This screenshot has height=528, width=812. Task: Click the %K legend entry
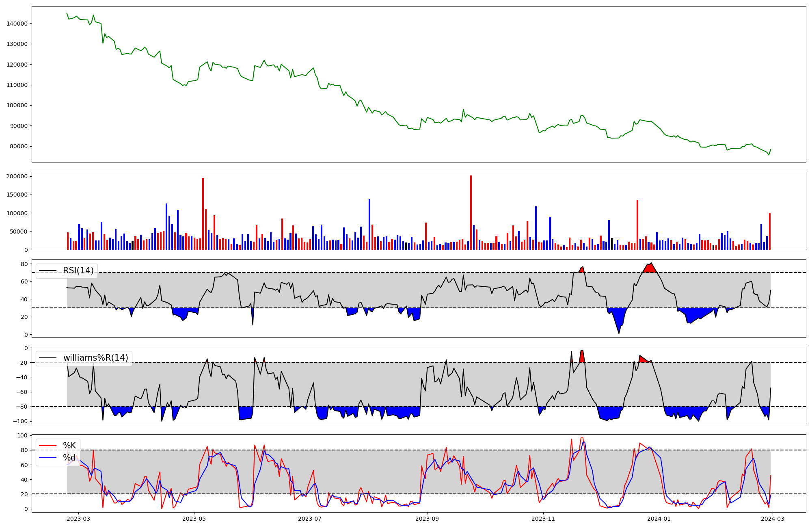coord(69,446)
